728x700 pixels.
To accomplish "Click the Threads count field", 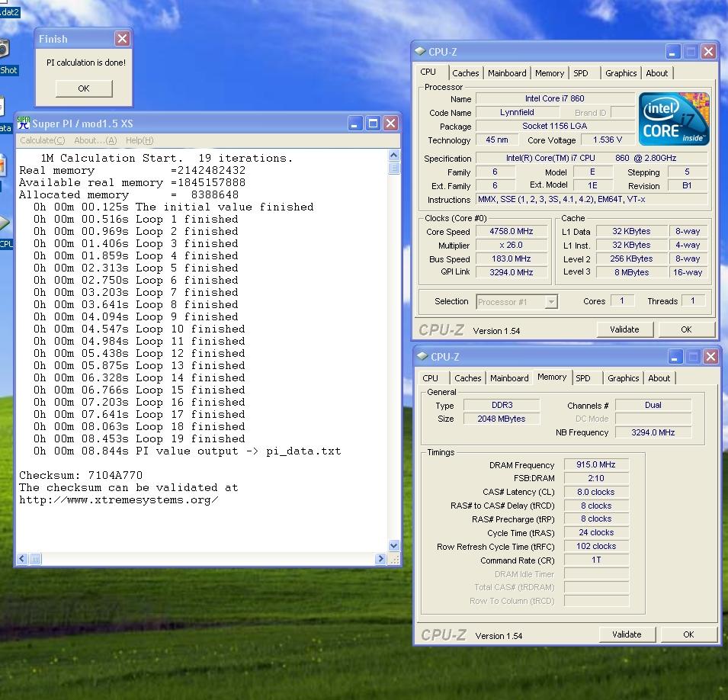I will click(693, 301).
